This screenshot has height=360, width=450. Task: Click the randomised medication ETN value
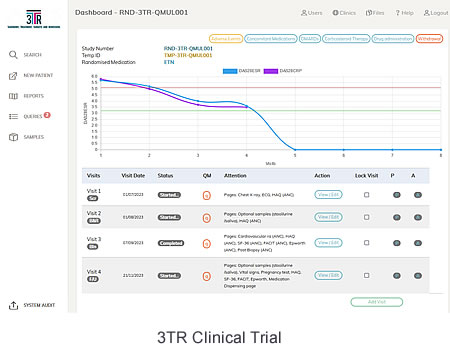pyautogui.click(x=169, y=62)
